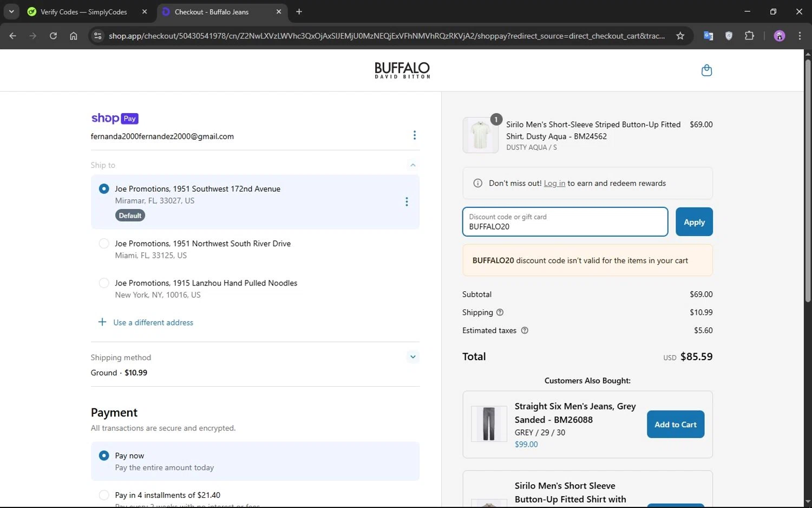Click the page vertical scrollbar

point(808,180)
